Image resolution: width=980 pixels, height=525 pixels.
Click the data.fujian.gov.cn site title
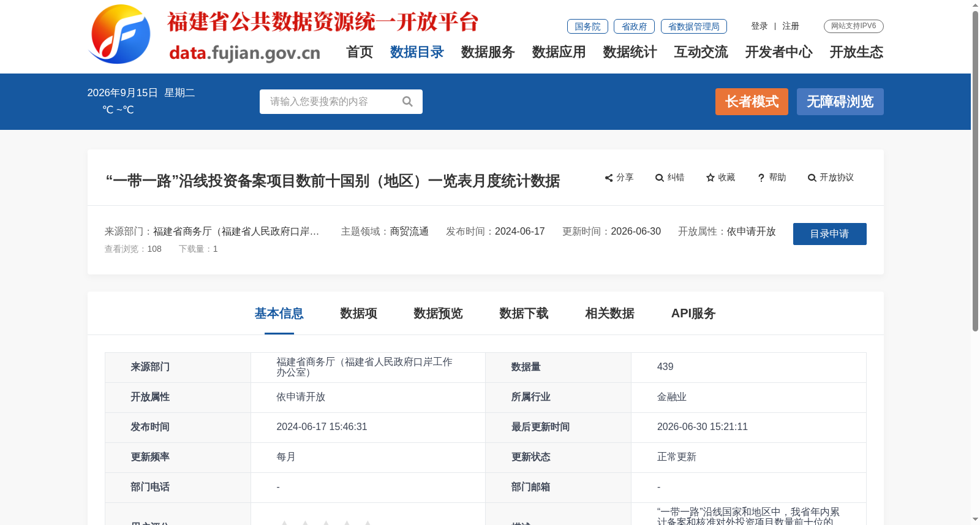tap(244, 53)
